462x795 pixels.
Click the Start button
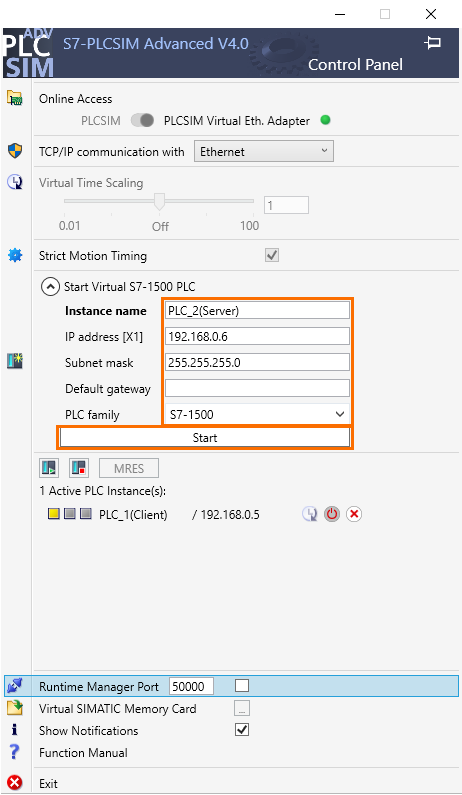(x=205, y=438)
